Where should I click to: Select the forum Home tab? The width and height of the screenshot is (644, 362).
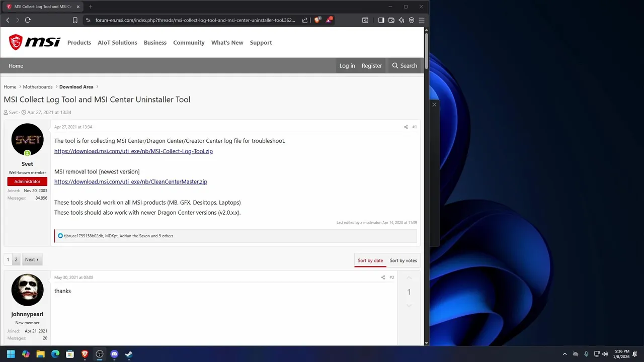tap(16, 66)
